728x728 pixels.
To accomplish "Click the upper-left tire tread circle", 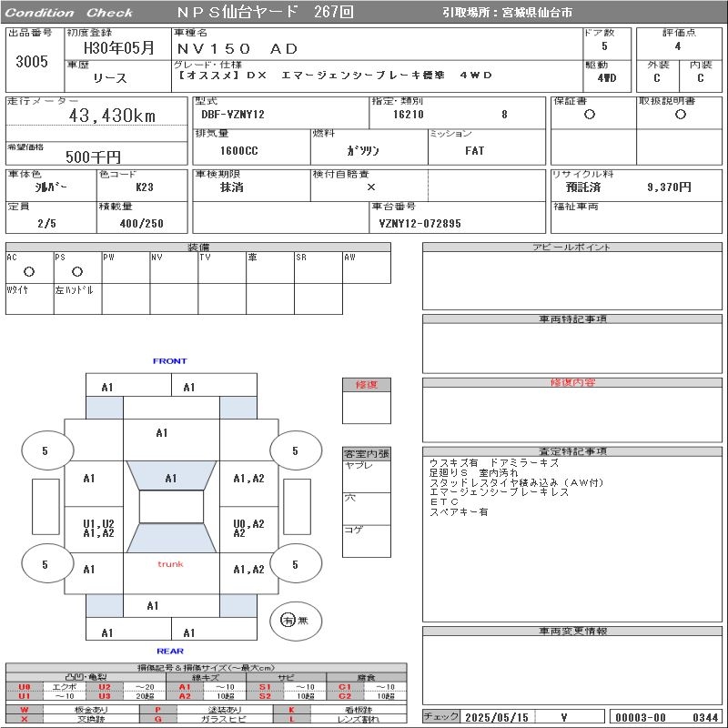I will [45, 450].
